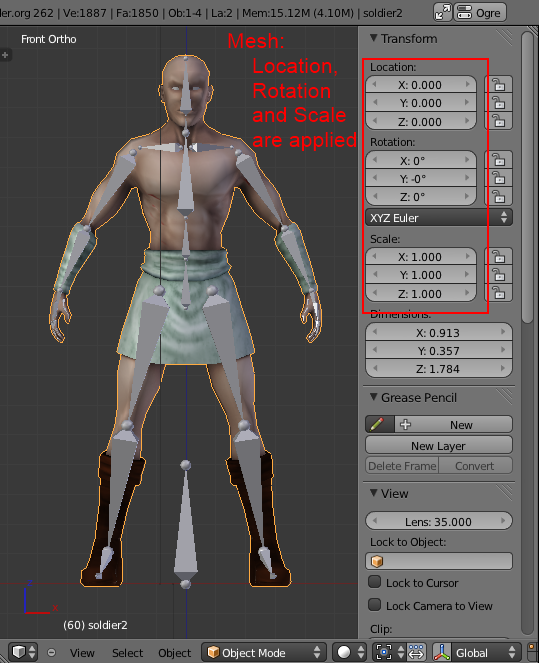Decrease Scale X with the left arrow
This screenshot has height=663, width=539.
[x=375, y=256]
